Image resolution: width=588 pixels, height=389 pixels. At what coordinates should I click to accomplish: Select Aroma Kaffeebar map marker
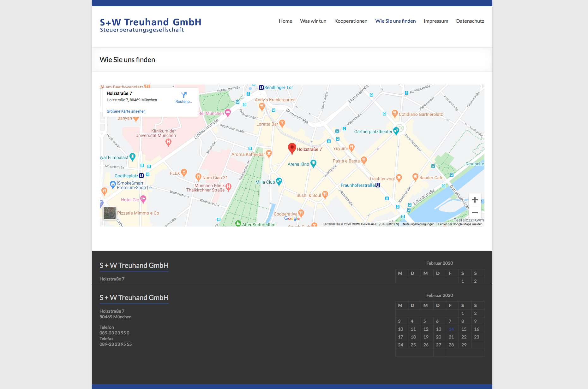coord(269,154)
